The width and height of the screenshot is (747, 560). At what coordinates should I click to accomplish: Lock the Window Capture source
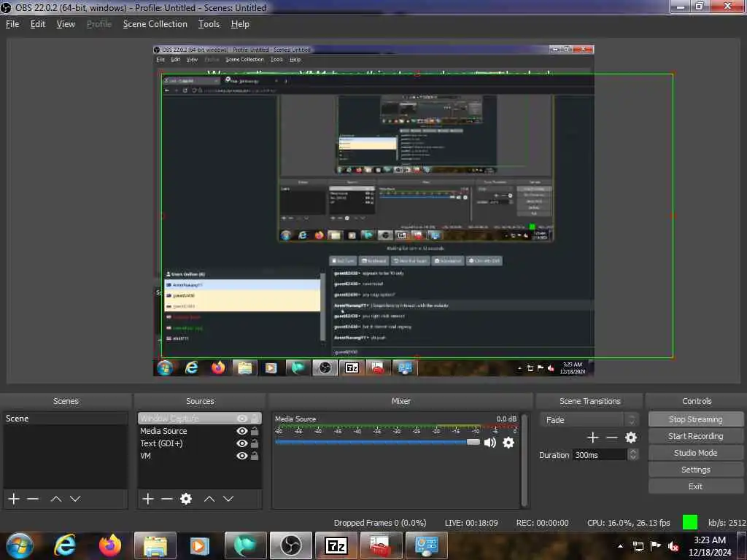tap(255, 419)
